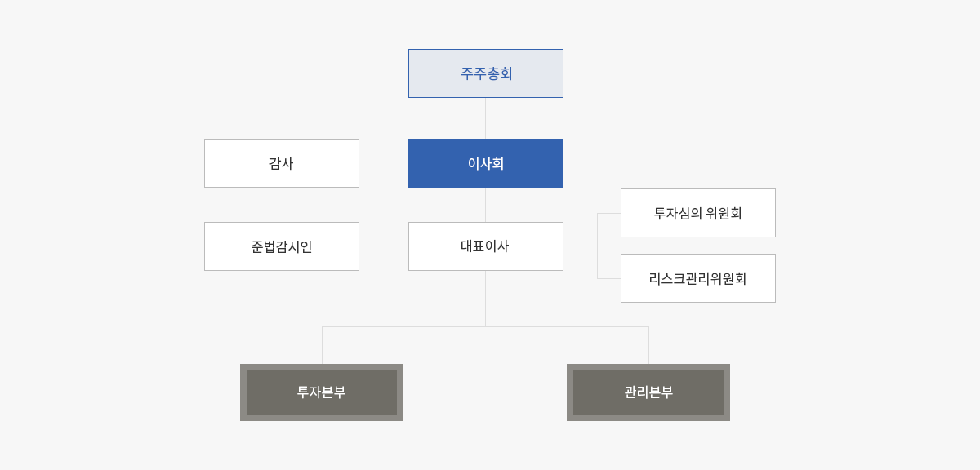Click the 대표이사 box
The height and width of the screenshot is (470, 980).
[x=486, y=246]
